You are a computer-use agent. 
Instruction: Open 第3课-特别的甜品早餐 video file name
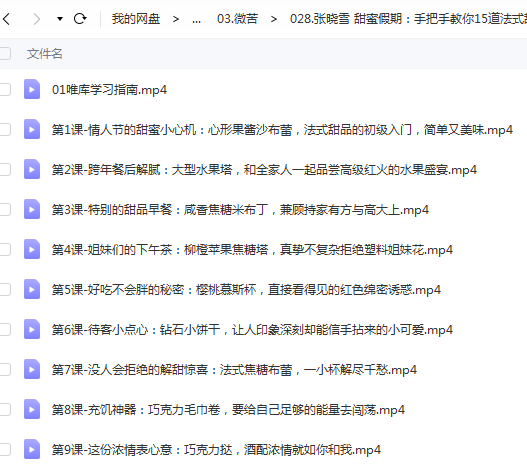240,210
